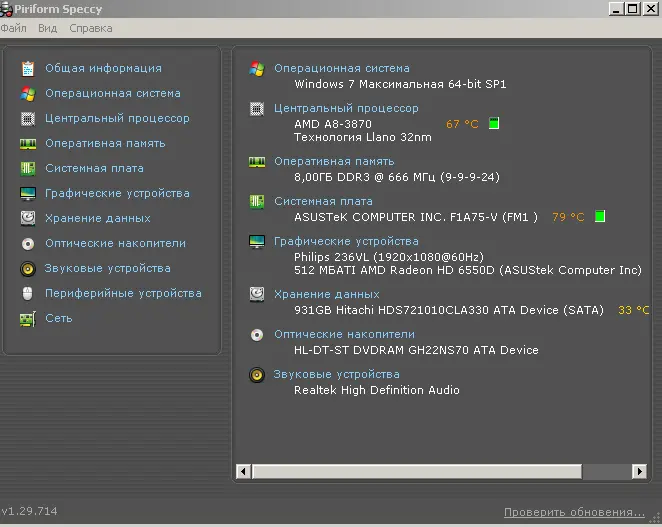The width and height of the screenshot is (662, 527).
Task: Click the RAM stick icon in sidebar
Action: point(28,144)
